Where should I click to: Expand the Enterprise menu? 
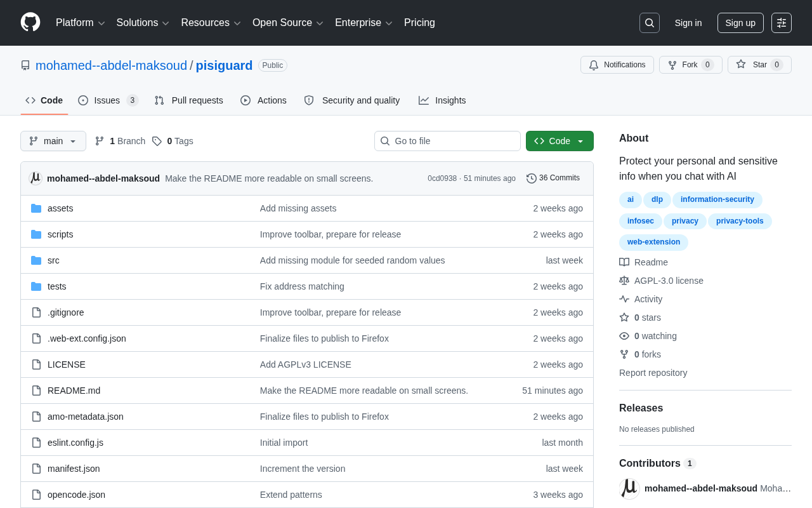363,23
